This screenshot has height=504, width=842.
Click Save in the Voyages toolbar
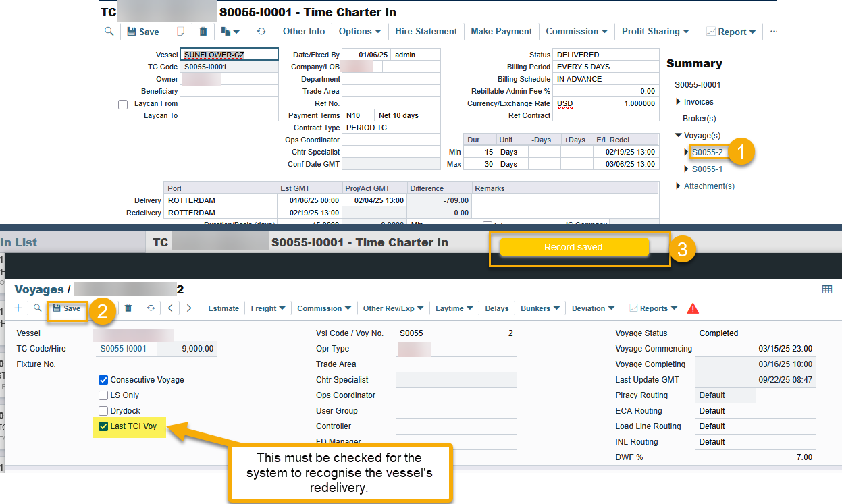point(67,308)
